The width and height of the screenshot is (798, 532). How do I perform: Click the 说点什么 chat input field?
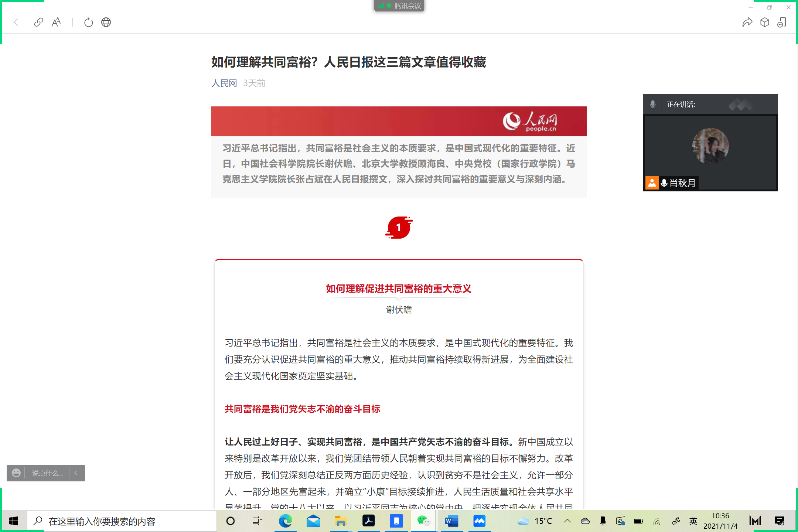tap(47, 473)
